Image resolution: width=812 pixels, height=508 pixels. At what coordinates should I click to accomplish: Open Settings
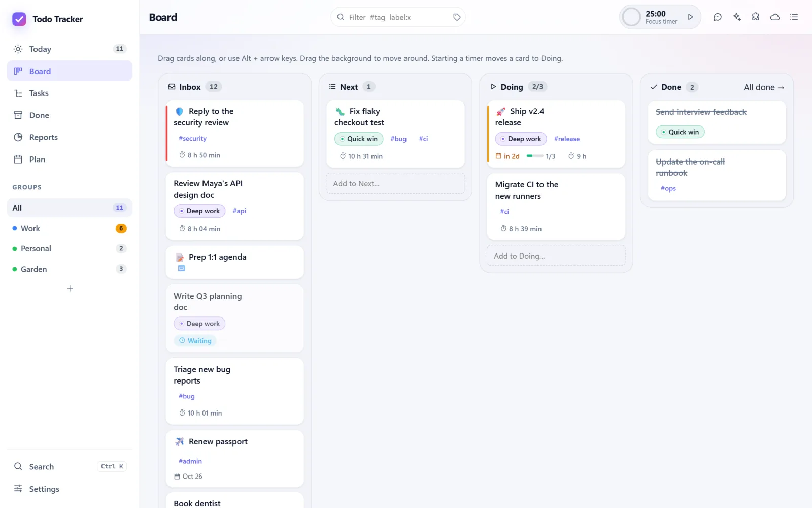click(70, 489)
